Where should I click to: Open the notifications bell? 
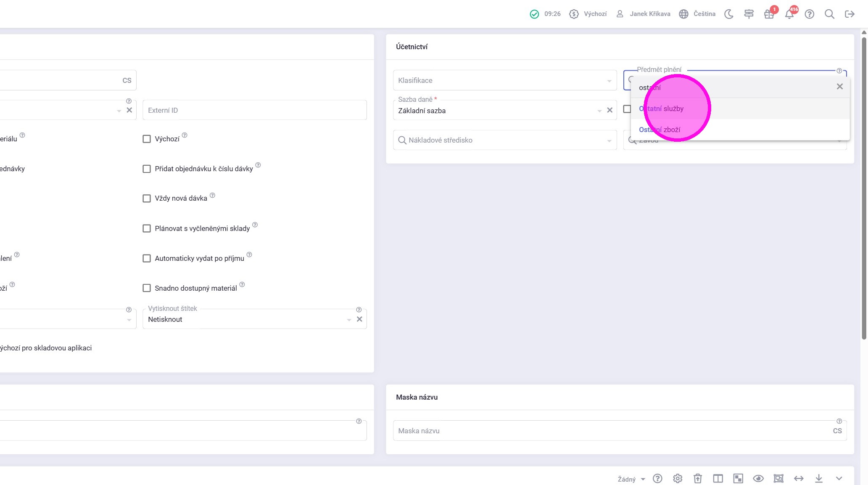click(x=789, y=14)
